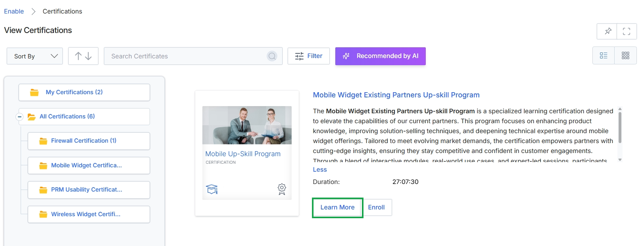Open the Filter options
Image resolution: width=644 pixels, height=246 pixels.
tap(309, 56)
